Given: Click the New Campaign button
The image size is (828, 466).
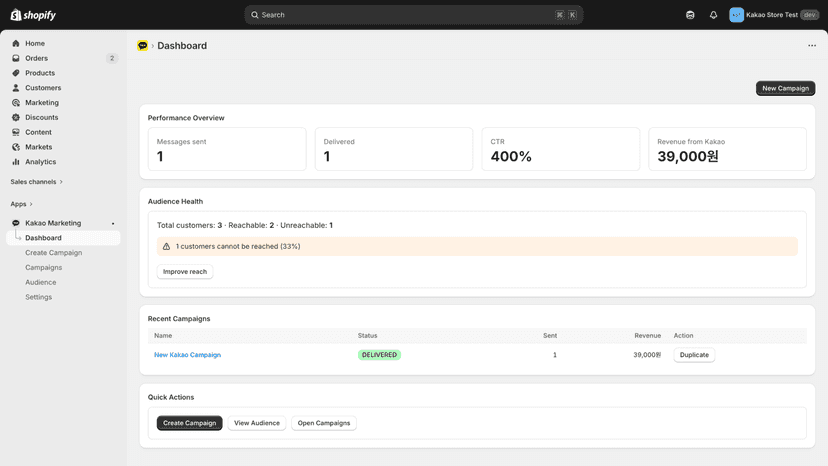Looking at the screenshot, I should [x=785, y=88].
